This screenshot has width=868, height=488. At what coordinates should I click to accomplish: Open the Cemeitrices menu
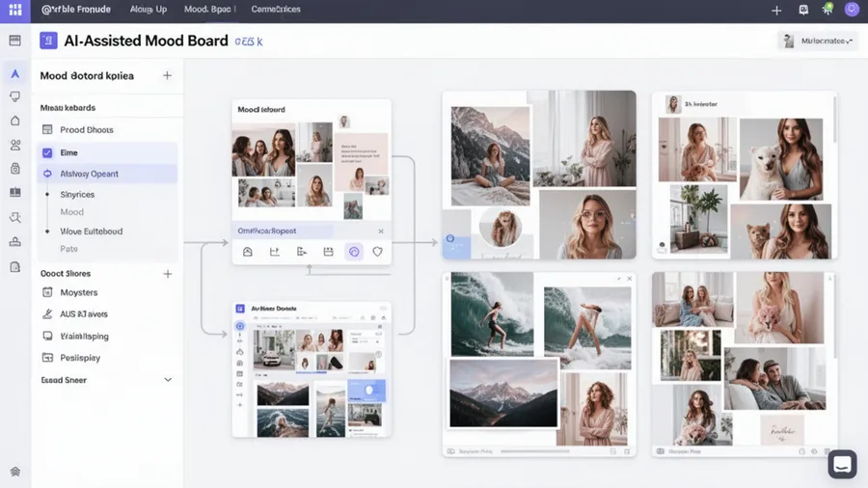(x=276, y=10)
